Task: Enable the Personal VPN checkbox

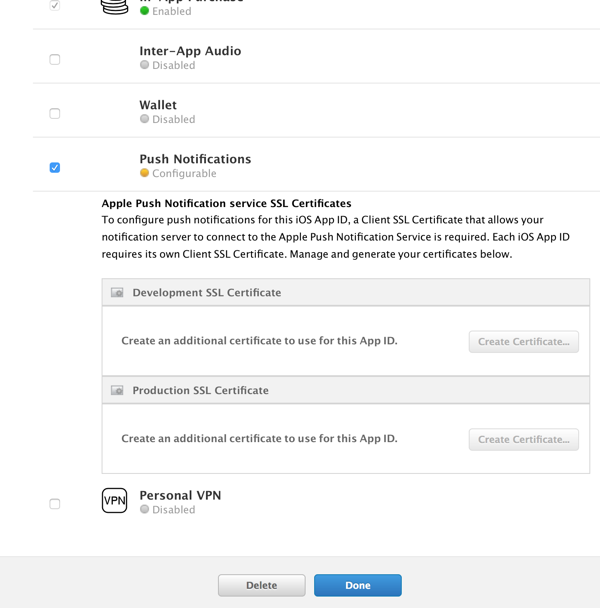Action: point(55,504)
